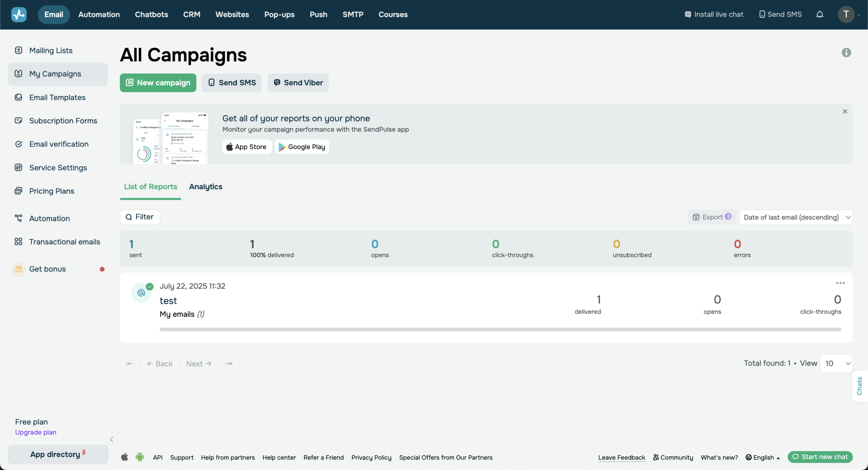Click the Send Viber button
Viewport: 868px width, 470px height.
click(298, 83)
